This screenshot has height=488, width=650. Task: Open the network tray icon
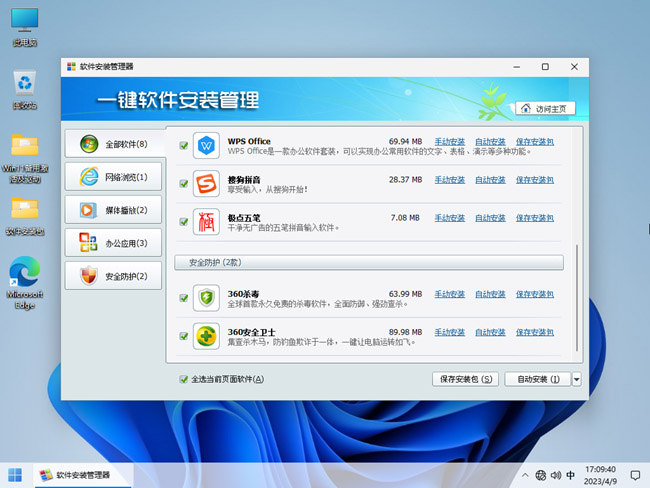[x=541, y=475]
